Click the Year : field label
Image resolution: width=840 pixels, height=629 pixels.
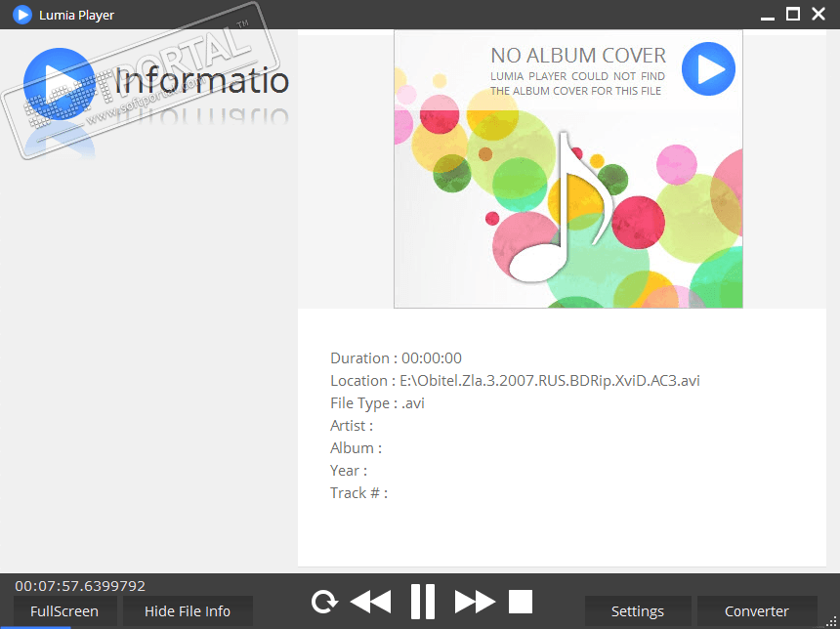[349, 471]
